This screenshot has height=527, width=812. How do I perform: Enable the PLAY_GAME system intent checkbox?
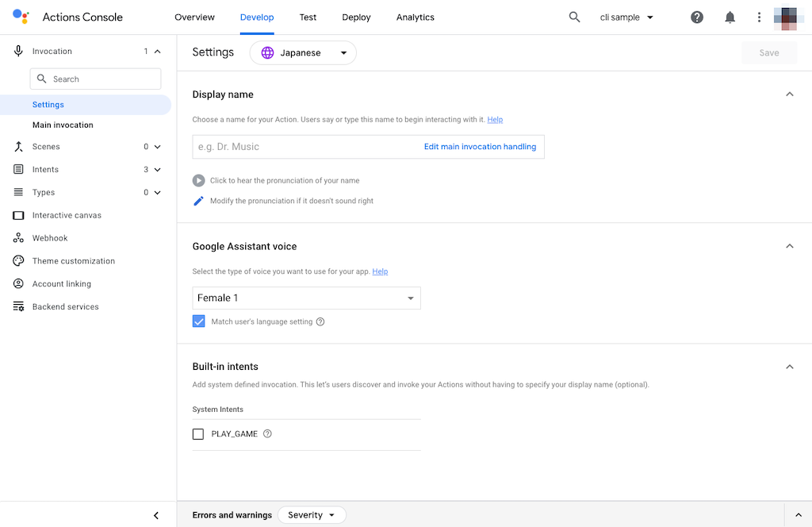coord(198,434)
